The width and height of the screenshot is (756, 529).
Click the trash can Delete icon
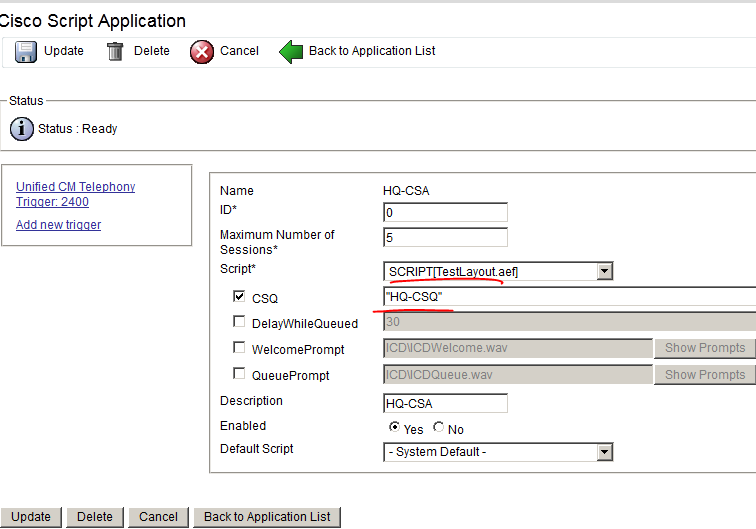(115, 51)
